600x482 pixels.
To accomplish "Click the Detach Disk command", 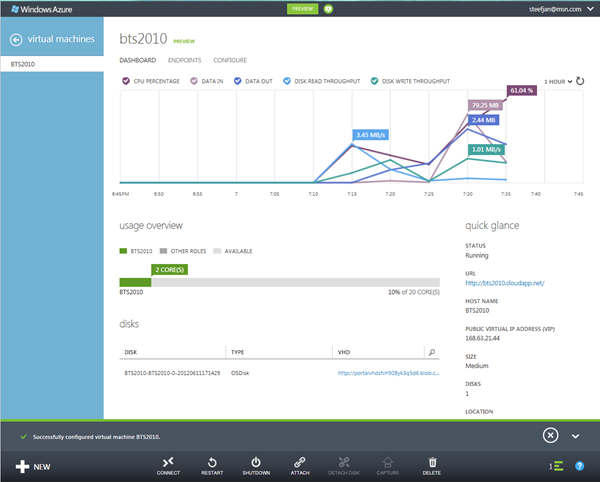I will tap(344, 466).
